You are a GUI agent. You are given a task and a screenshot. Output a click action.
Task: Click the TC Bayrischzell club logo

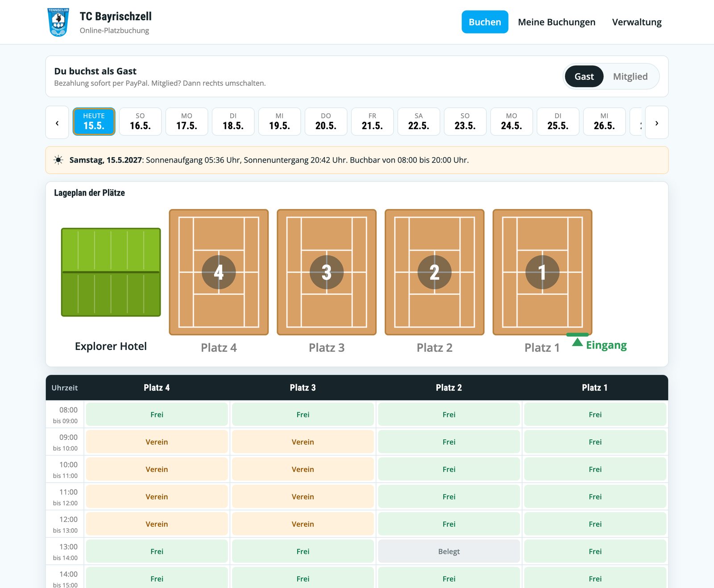pyautogui.click(x=58, y=22)
